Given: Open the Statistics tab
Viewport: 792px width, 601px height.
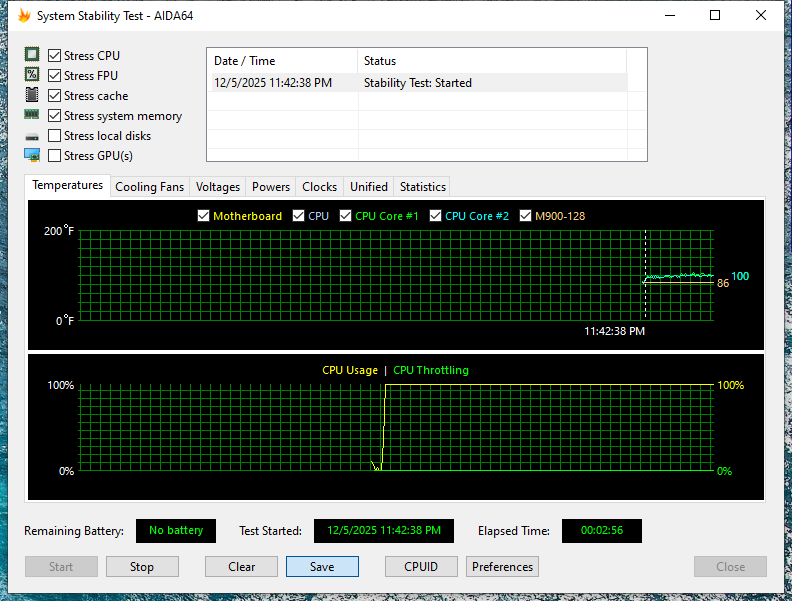Looking at the screenshot, I should pyautogui.click(x=422, y=187).
